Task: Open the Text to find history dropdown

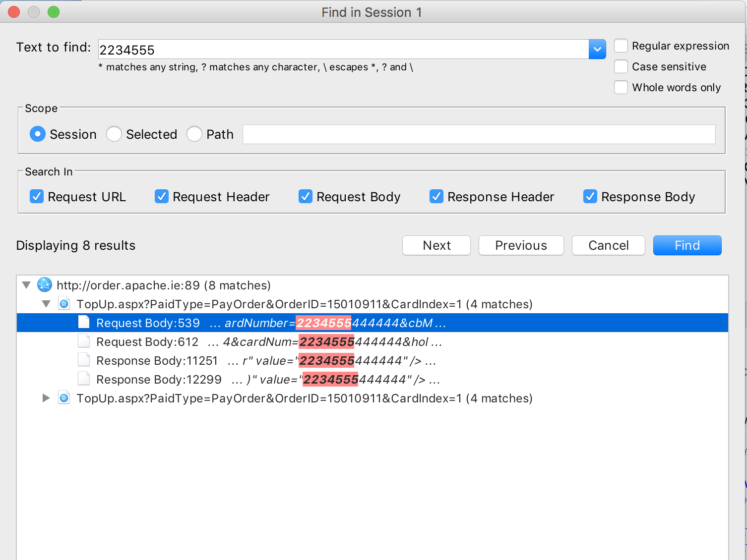Action: 597,49
